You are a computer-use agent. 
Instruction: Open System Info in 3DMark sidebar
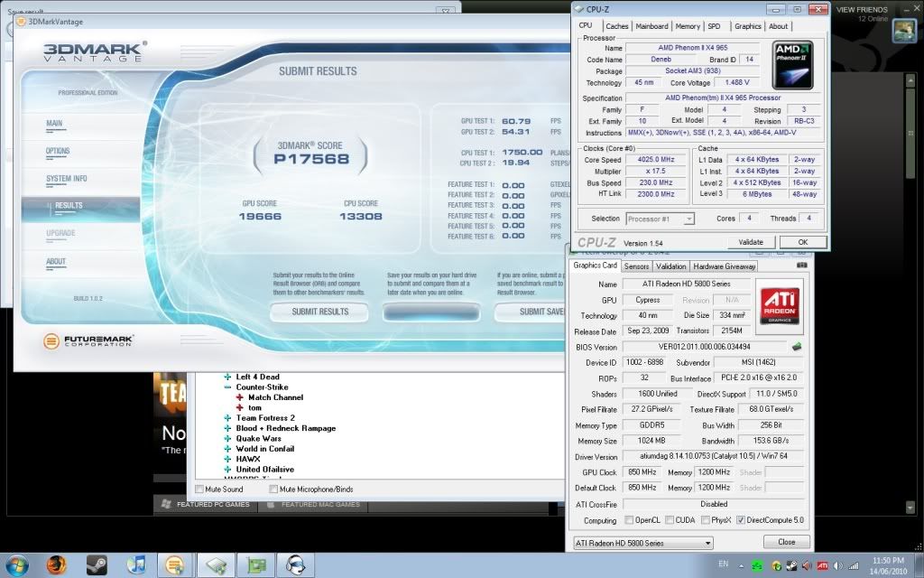coord(67,179)
